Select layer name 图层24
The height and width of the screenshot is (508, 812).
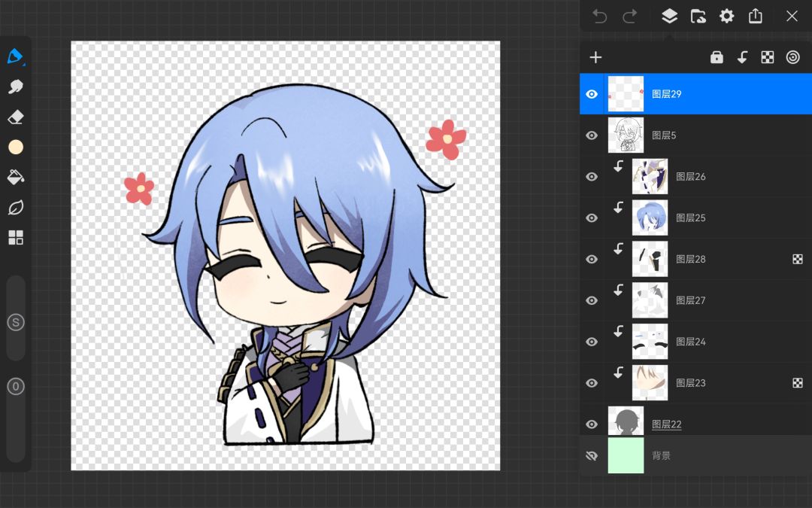pos(691,342)
